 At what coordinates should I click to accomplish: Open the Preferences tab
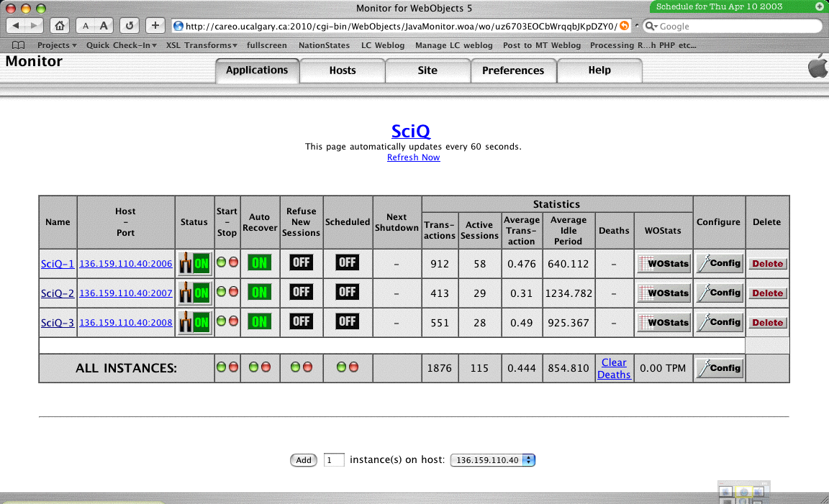click(513, 70)
